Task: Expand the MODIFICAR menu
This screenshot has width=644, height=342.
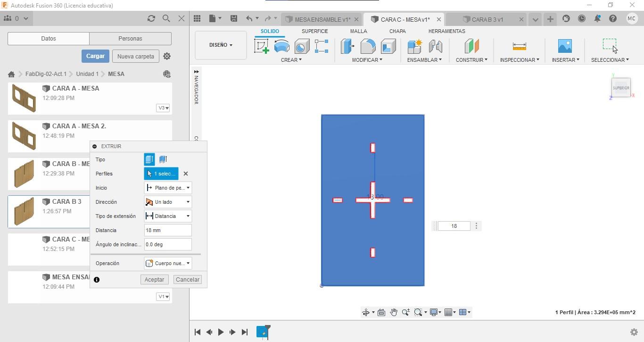Action: (367, 60)
